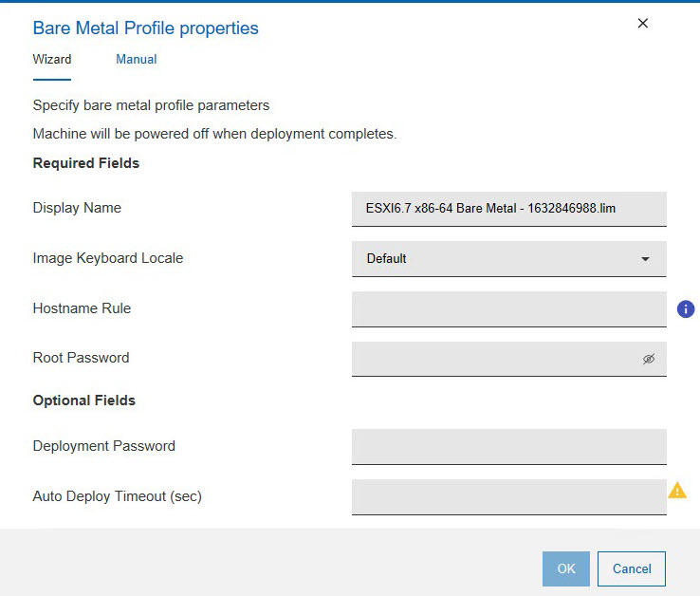700x596 pixels.
Task: Click the 'Display Name' label text
Action: click(x=77, y=208)
